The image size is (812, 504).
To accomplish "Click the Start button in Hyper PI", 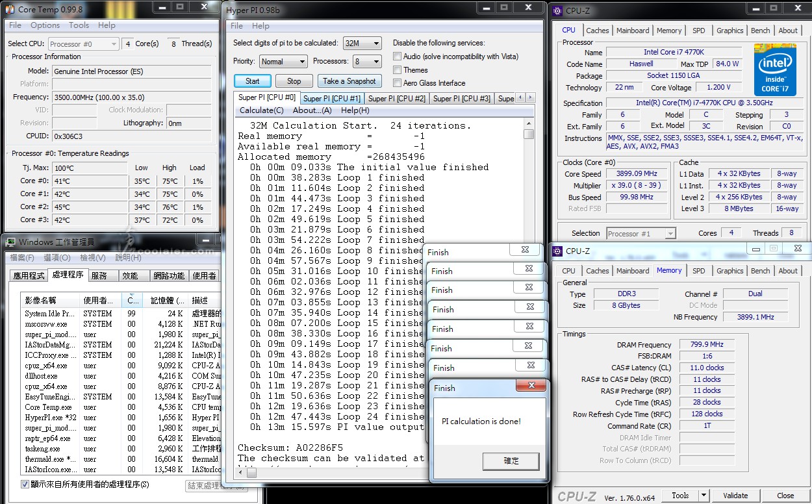I will tap(253, 81).
